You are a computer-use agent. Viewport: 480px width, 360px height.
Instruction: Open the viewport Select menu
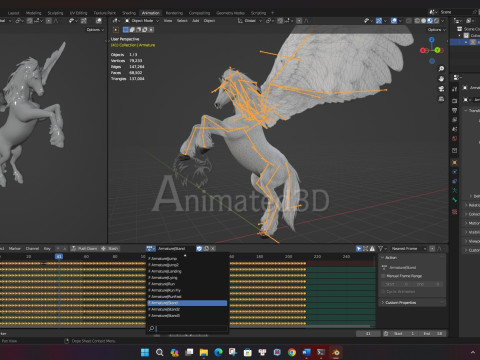point(182,21)
